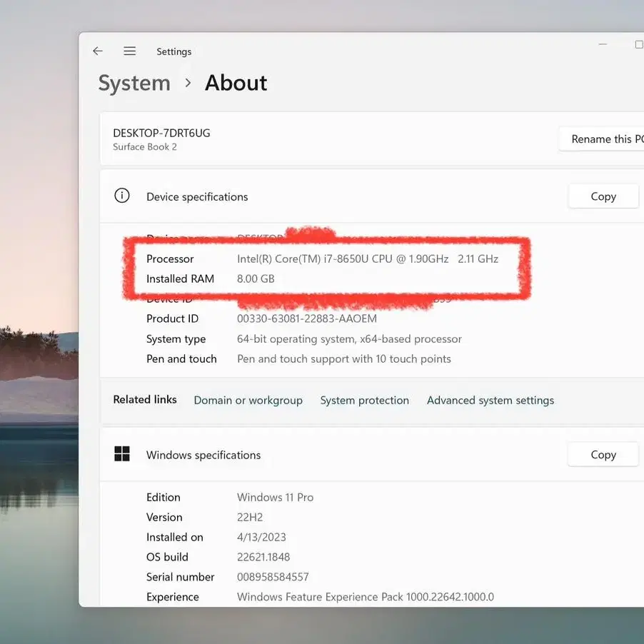The height and width of the screenshot is (644, 644).
Task: Select the processor value Intel Core i7-8650U
Action: tap(368, 258)
